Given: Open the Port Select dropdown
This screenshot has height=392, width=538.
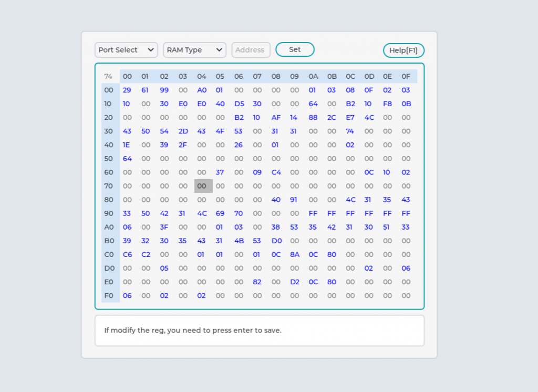Looking at the screenshot, I should click(126, 50).
